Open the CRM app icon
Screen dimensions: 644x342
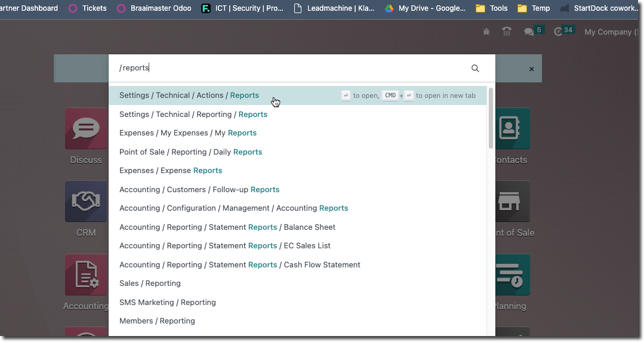pos(86,202)
